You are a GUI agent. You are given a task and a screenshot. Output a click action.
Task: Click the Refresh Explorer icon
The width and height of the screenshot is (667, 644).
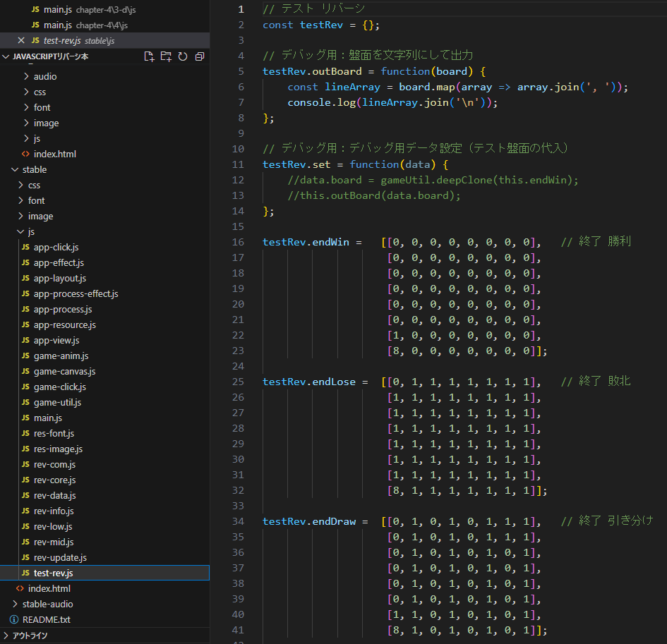pyautogui.click(x=183, y=56)
